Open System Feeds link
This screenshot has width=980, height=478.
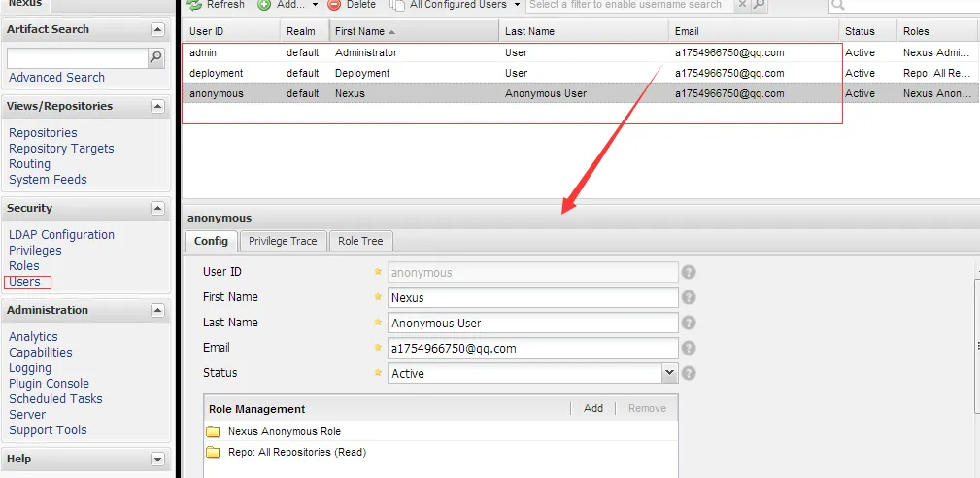[x=48, y=180]
